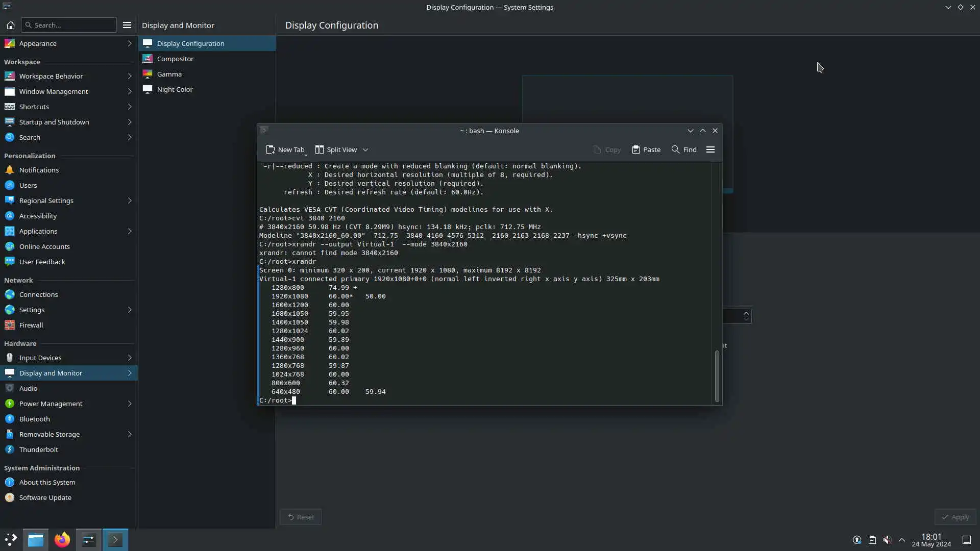This screenshot has width=980, height=551.
Task: Open the Gamma settings page
Action: (x=169, y=74)
